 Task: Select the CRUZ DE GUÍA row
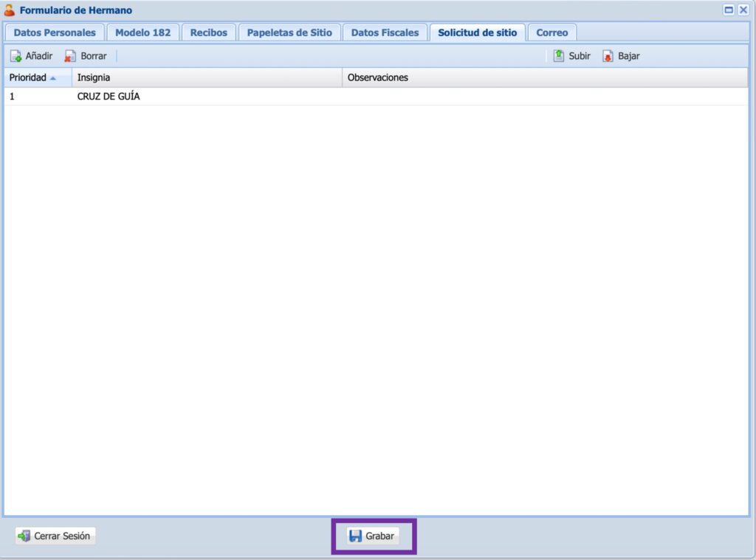109,97
